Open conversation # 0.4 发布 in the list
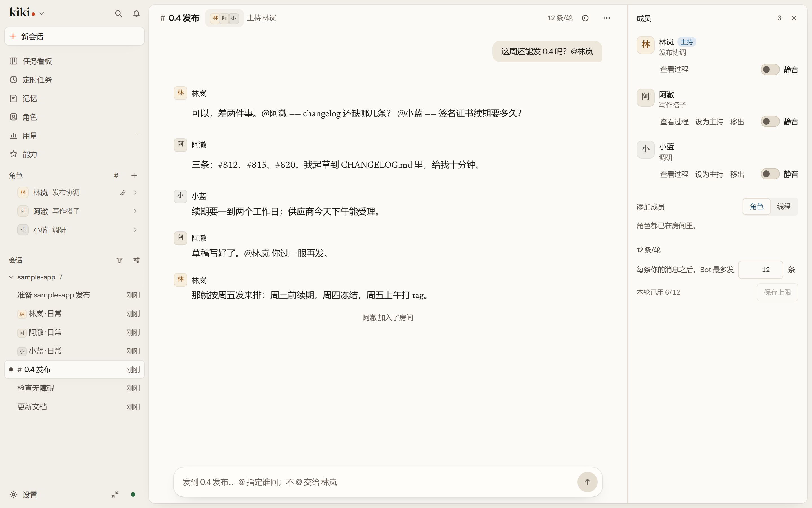The image size is (812, 508). pyautogui.click(x=74, y=370)
